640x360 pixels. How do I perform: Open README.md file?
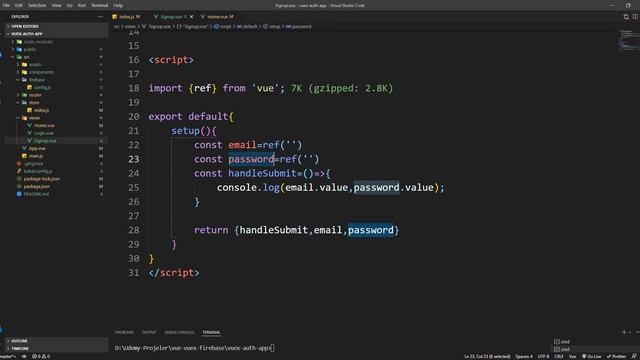36,194
